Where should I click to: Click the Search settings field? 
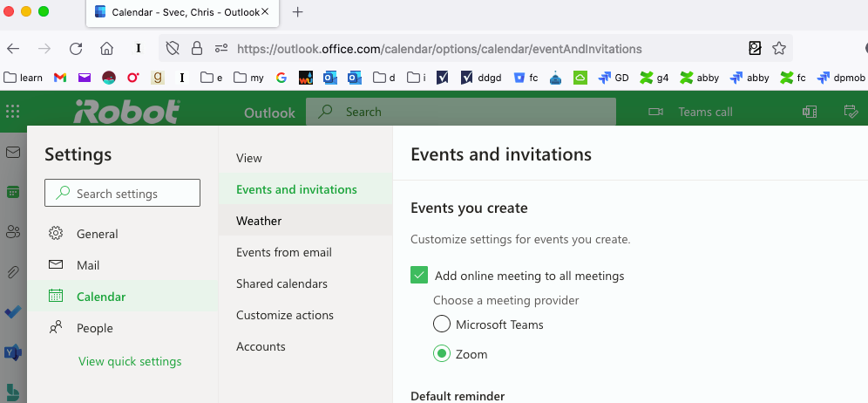[122, 193]
